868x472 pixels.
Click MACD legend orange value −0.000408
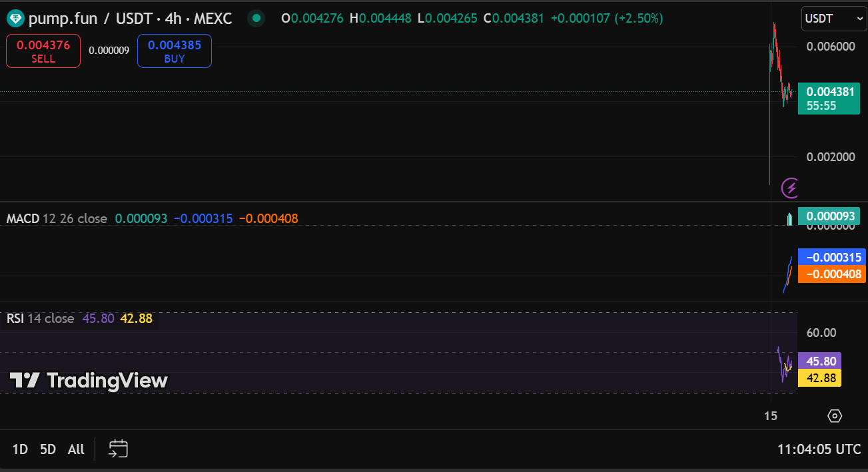pos(268,218)
